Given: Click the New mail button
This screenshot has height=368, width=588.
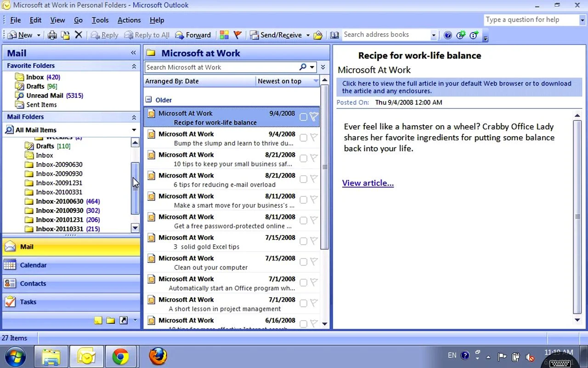Looking at the screenshot, I should click(x=20, y=35).
